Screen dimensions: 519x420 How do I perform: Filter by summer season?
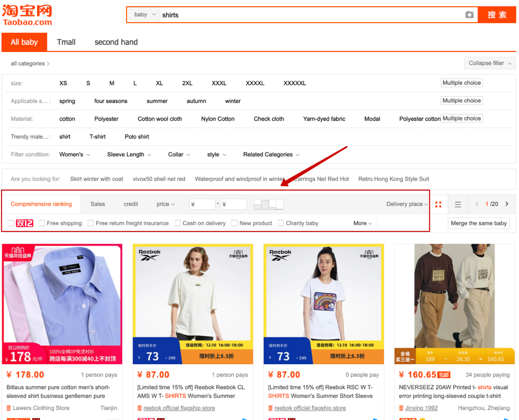(x=157, y=101)
